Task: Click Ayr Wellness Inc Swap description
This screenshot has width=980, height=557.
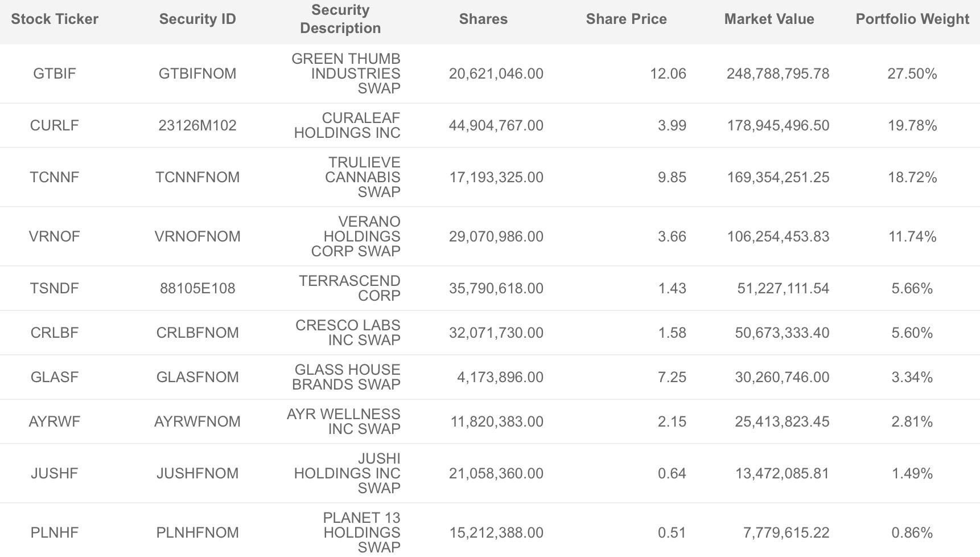Action: click(344, 421)
